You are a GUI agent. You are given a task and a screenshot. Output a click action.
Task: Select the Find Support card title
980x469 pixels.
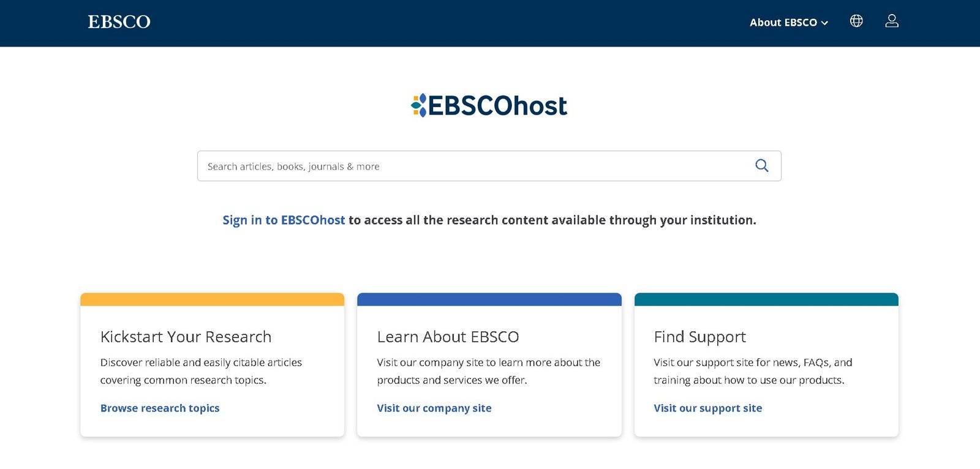click(699, 336)
